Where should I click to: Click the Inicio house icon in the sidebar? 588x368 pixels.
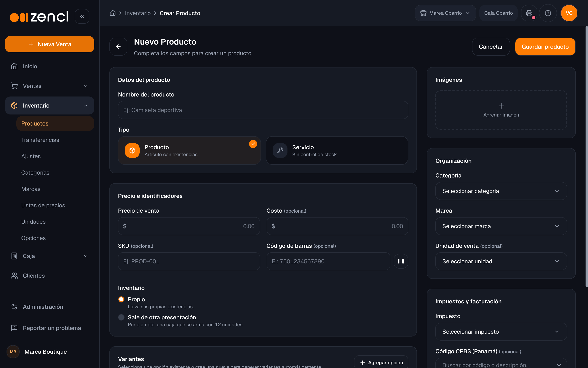(14, 66)
